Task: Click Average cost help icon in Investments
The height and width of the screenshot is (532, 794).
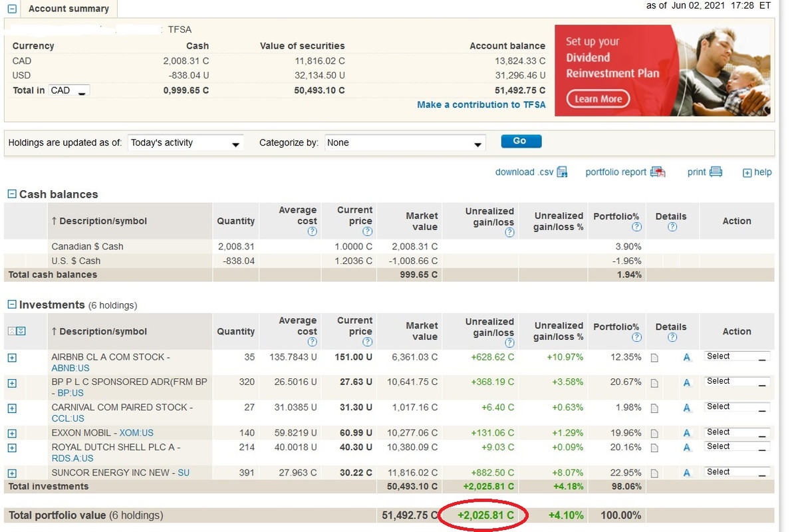Action: point(312,342)
